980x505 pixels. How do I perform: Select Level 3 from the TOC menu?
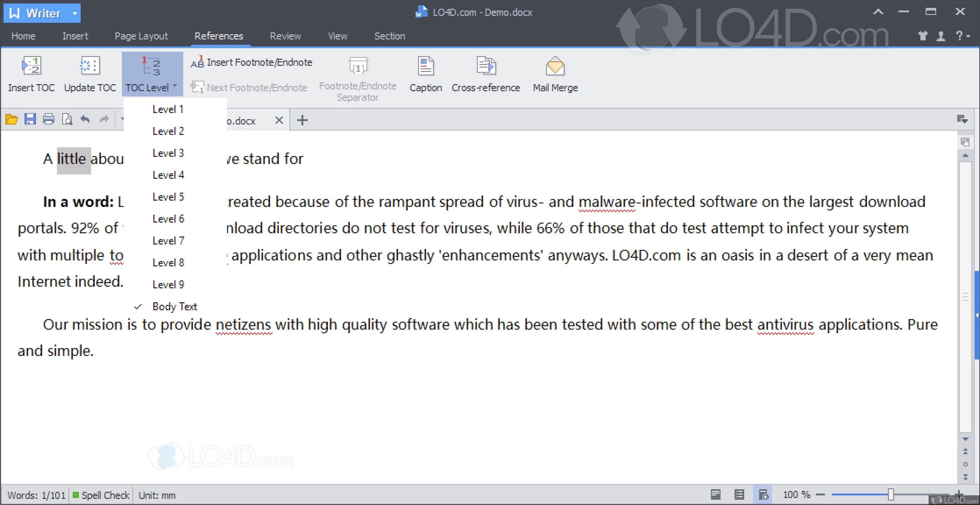point(168,153)
